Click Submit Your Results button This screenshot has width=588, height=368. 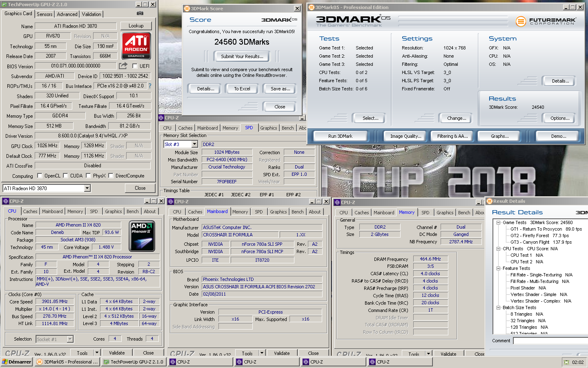coord(242,56)
